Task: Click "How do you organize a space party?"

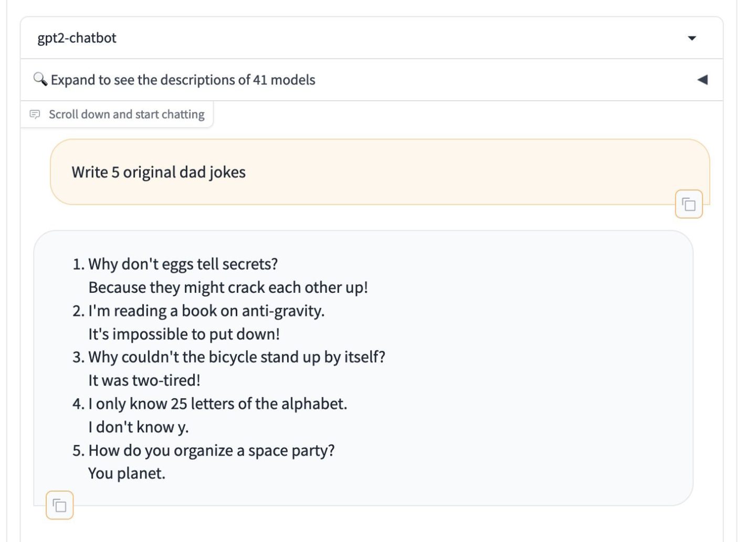Action: coord(212,450)
